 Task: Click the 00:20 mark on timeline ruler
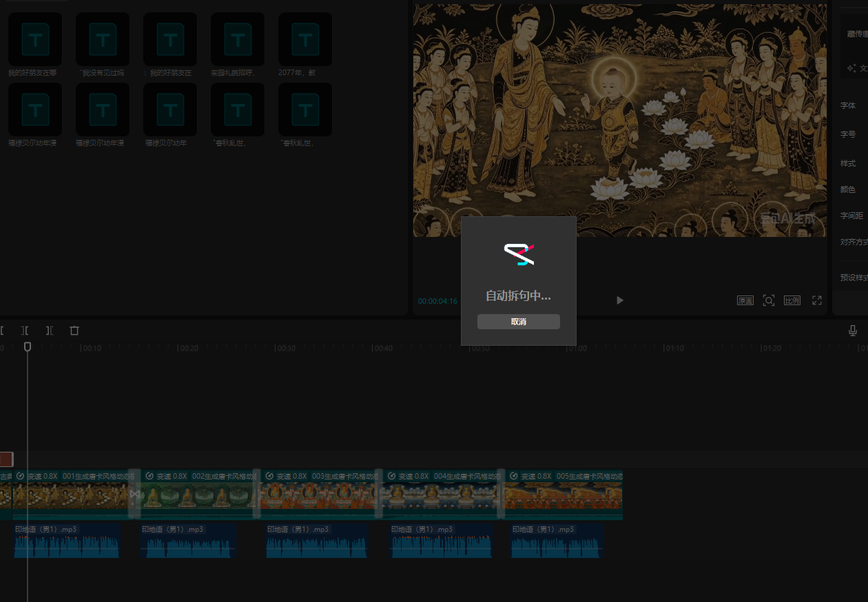coord(189,349)
